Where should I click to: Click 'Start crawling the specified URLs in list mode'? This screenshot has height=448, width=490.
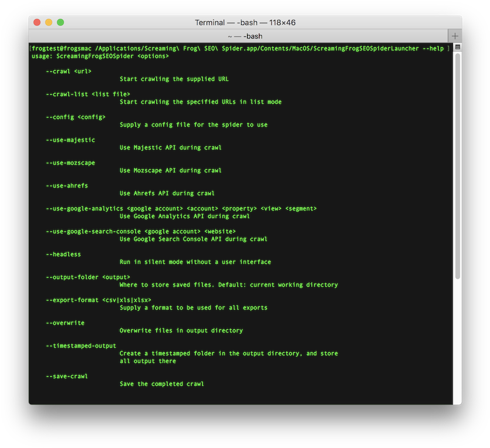[x=201, y=102]
